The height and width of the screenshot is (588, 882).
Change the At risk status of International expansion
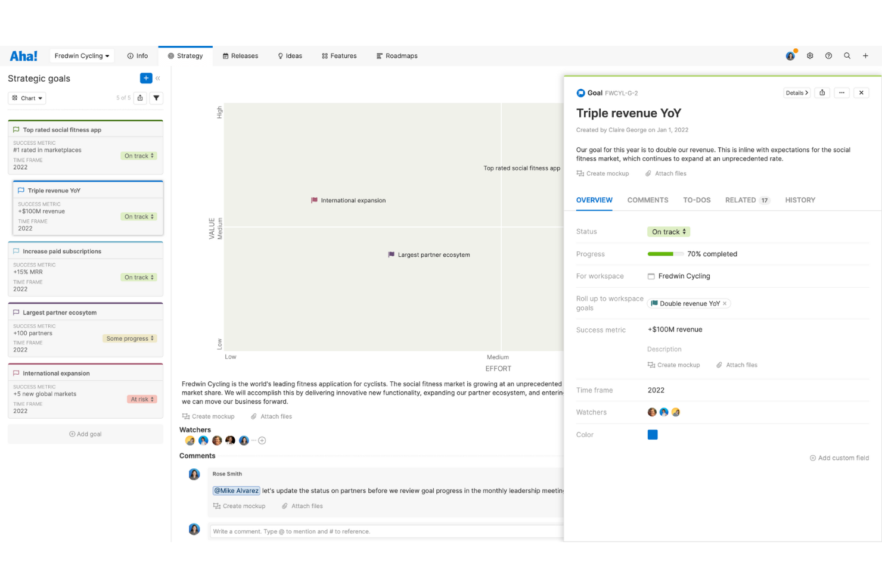[142, 399]
